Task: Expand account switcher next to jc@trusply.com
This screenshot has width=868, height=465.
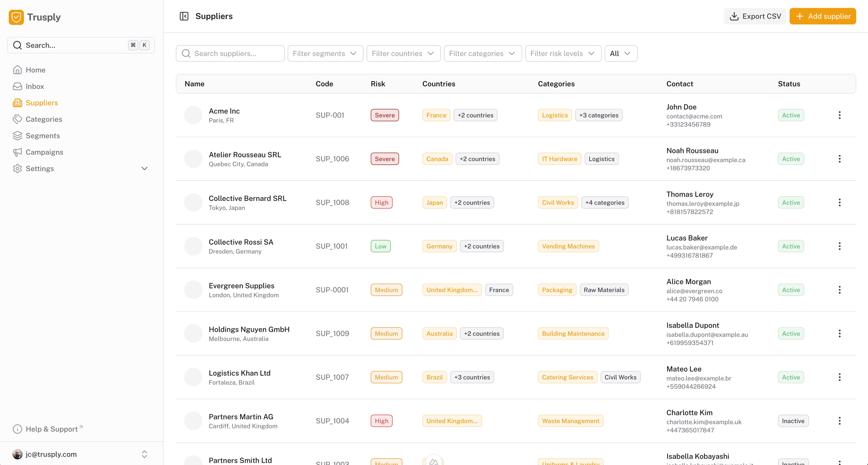Action: click(144, 454)
